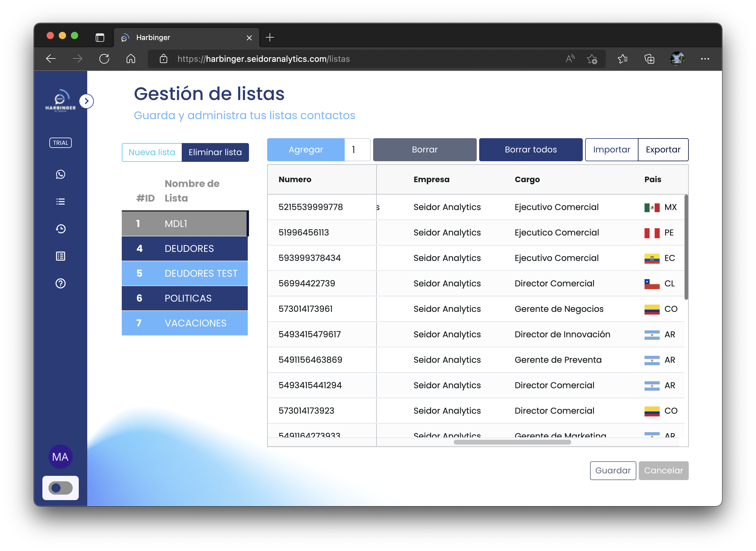Click the Importar button
This screenshot has width=756, height=551.
pyautogui.click(x=611, y=149)
